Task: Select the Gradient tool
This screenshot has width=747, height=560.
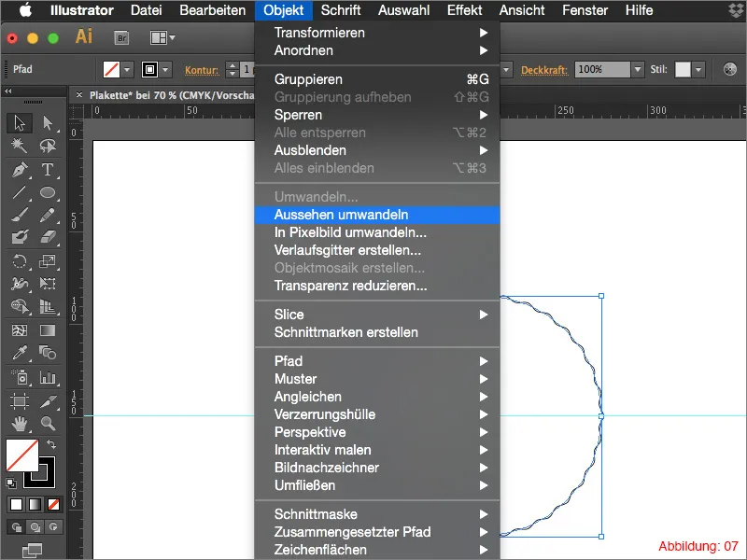Action: (48, 330)
